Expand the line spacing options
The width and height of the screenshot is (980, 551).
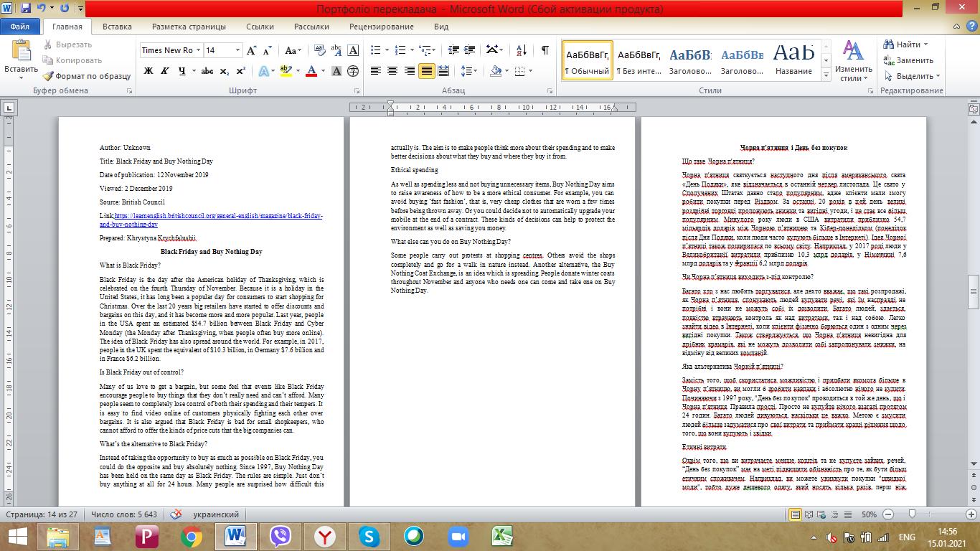(x=468, y=71)
